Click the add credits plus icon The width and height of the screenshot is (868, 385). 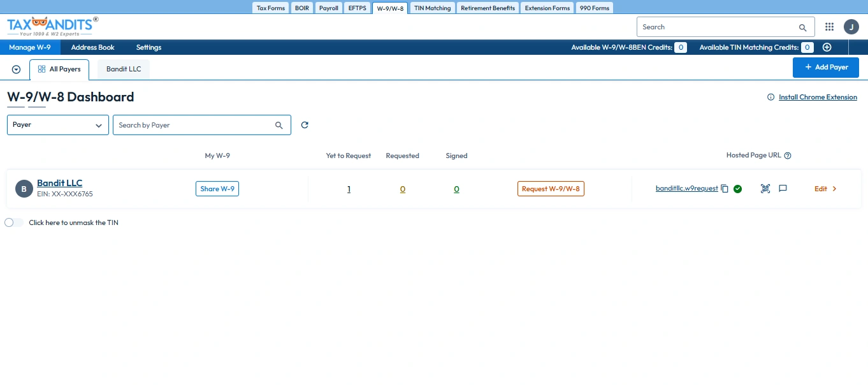(827, 47)
